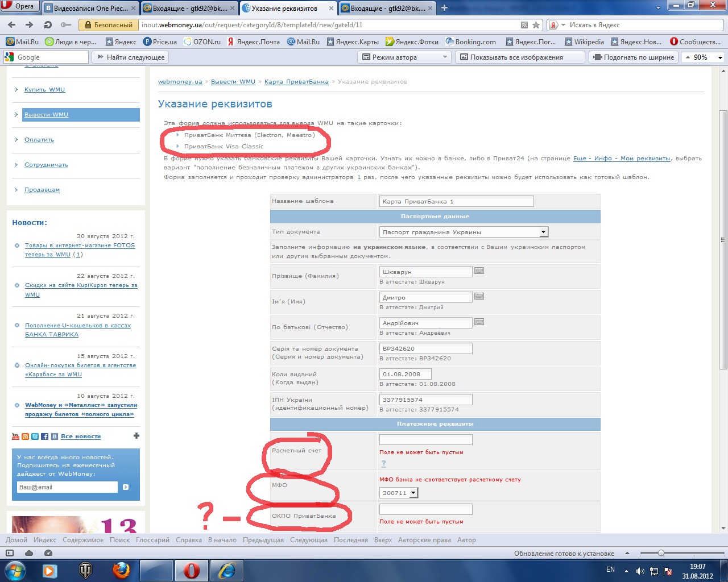Show hidden system tray icons
Viewport: 728px width, 582px height.
[626, 571]
